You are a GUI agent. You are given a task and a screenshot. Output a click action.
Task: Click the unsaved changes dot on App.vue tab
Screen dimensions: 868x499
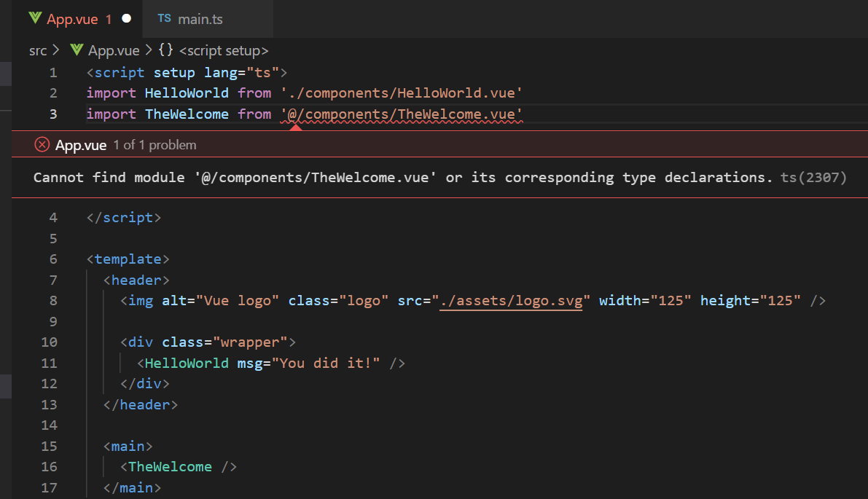pos(125,19)
